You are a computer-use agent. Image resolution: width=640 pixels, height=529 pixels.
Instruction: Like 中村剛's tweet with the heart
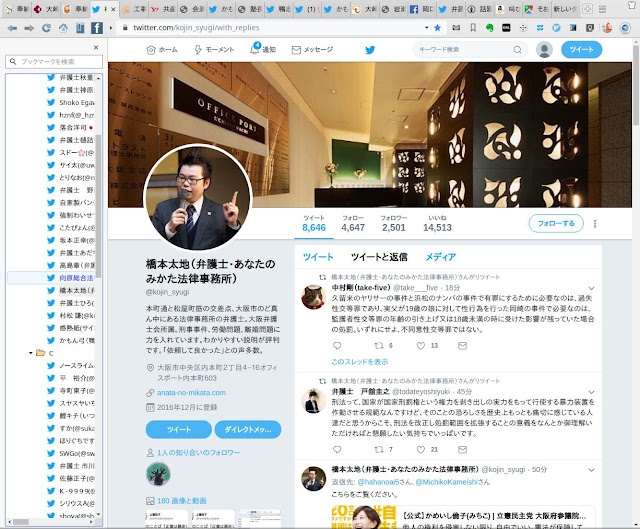click(x=420, y=346)
